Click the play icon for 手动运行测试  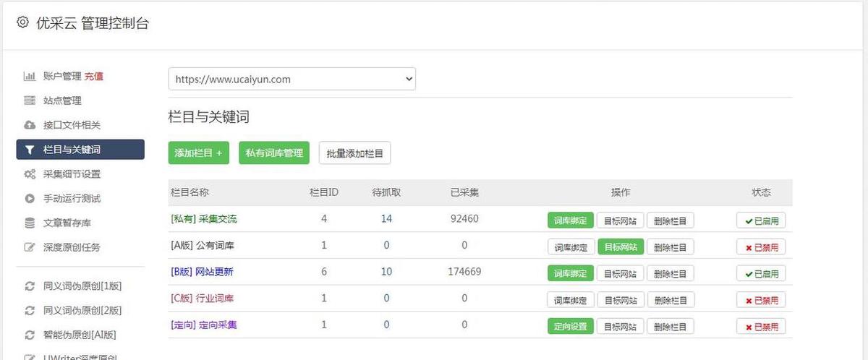(30, 198)
